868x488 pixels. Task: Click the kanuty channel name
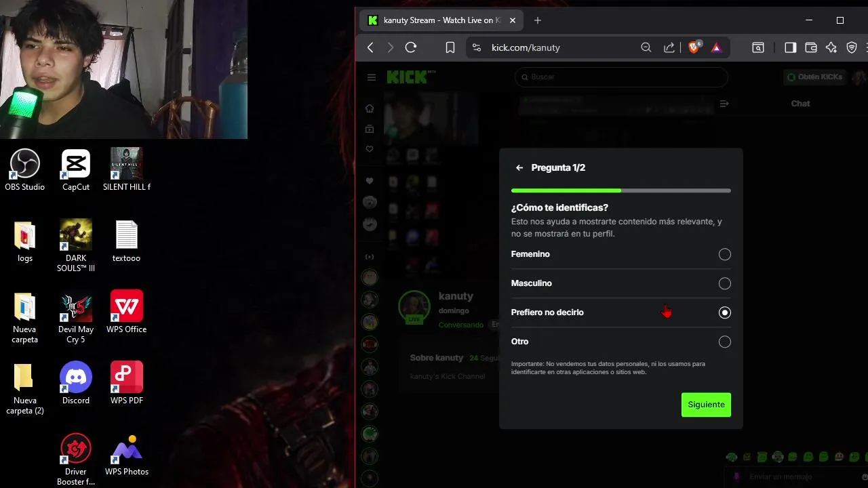(456, 296)
